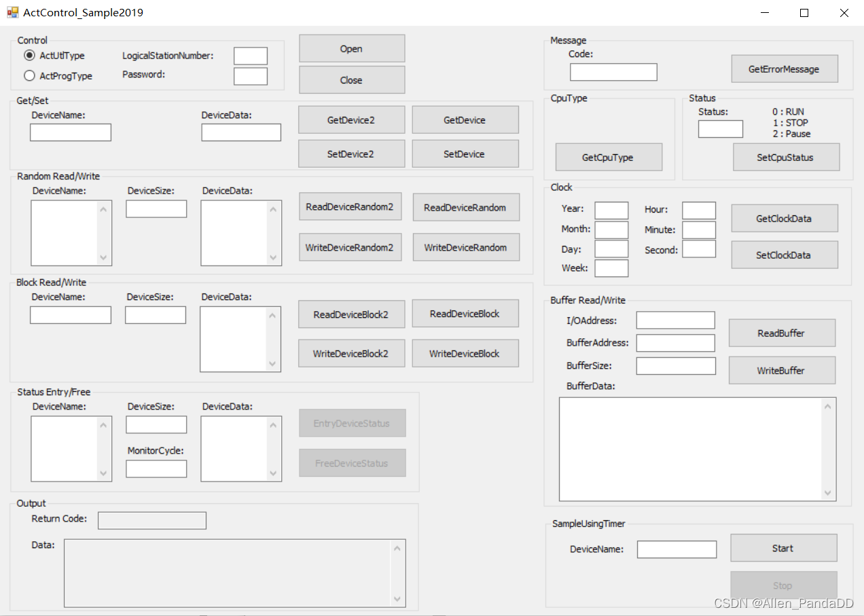Click the ReadDeviceBlock2 button
The width and height of the screenshot is (864, 616).
352,314
